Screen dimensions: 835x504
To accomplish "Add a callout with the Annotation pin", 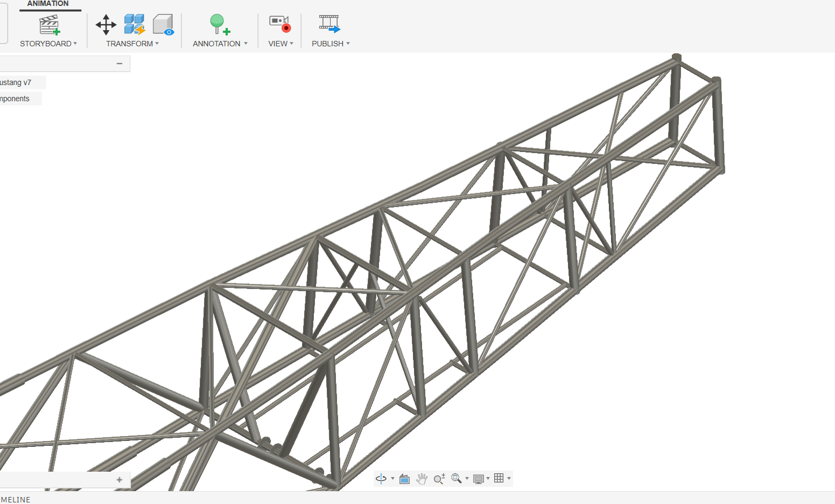I will point(219,25).
